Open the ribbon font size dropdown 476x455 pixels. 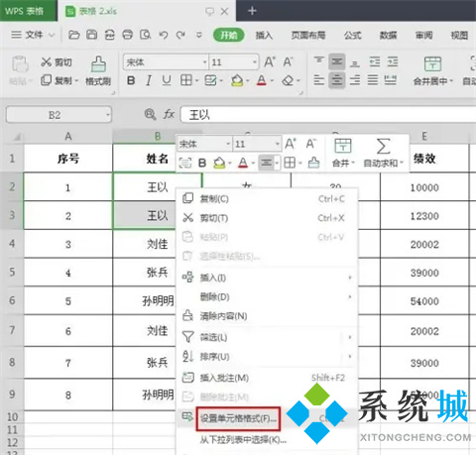point(255,62)
